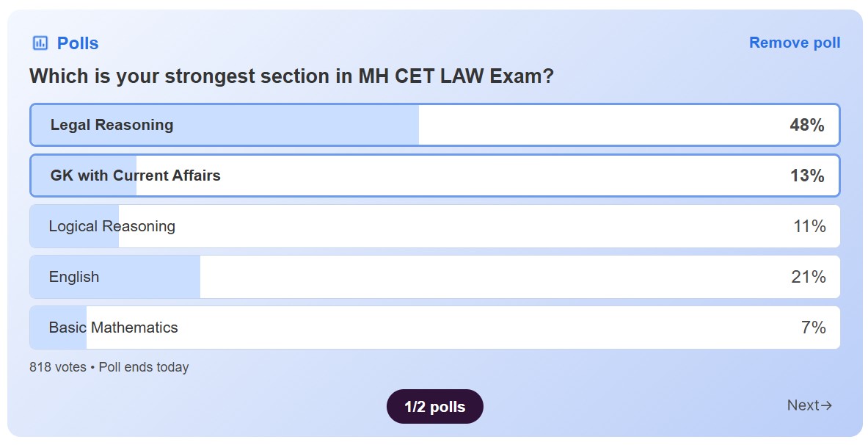
Task: Click the 818 votes count text
Action: (58, 367)
